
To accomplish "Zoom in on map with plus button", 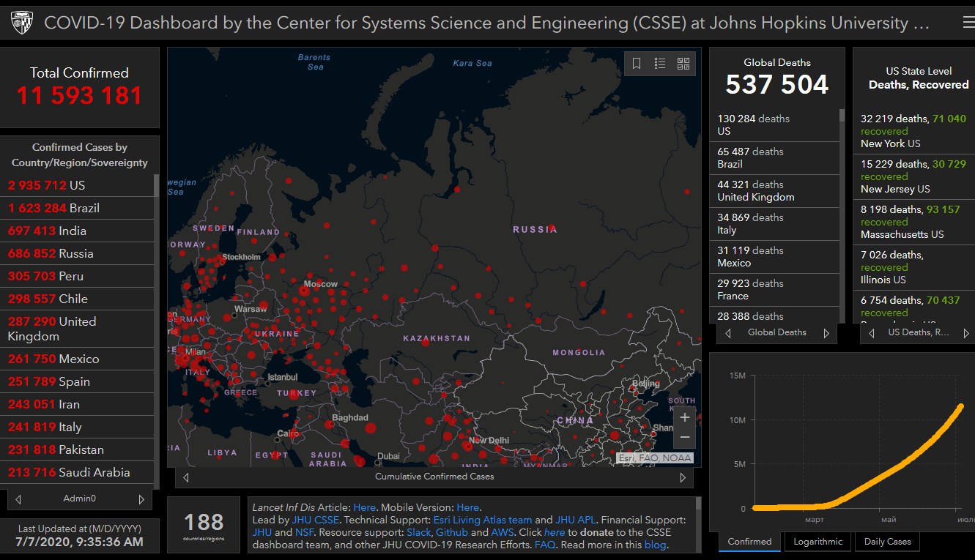I will click(x=684, y=418).
